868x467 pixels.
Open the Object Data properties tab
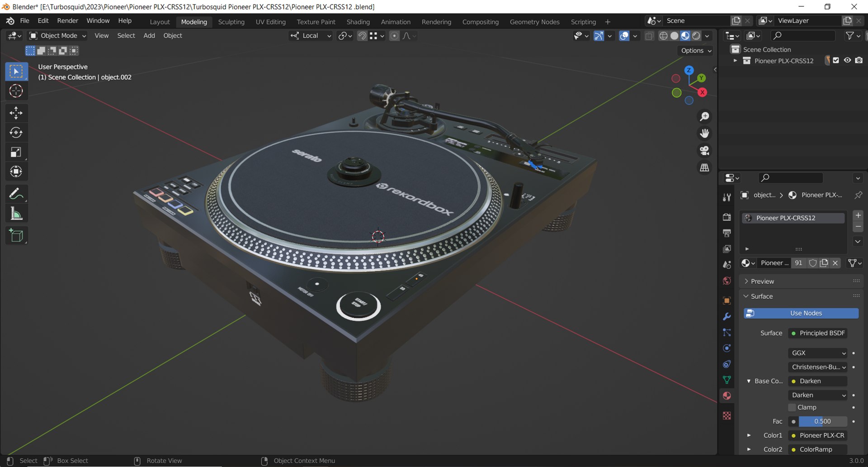pyautogui.click(x=726, y=380)
